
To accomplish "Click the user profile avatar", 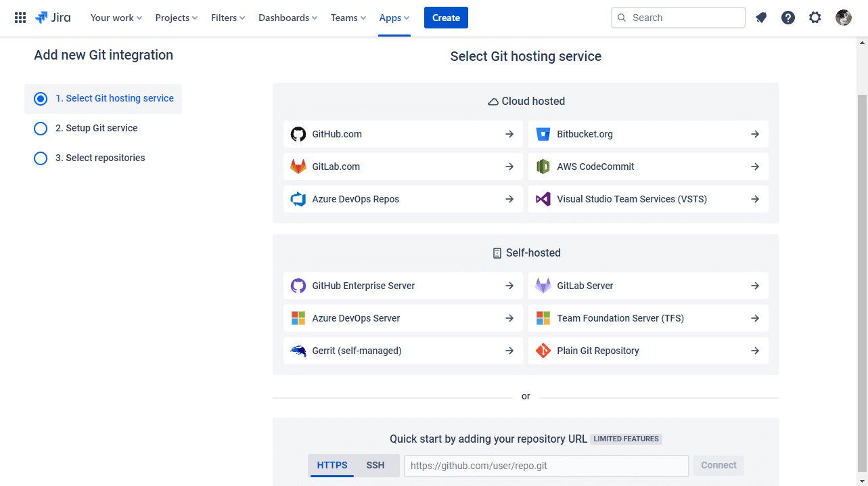I will (x=843, y=18).
